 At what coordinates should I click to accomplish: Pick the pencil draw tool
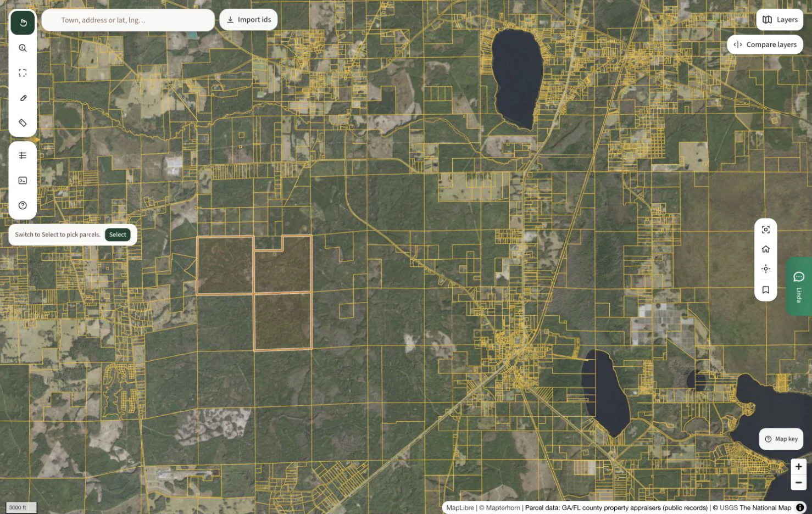pos(23,98)
